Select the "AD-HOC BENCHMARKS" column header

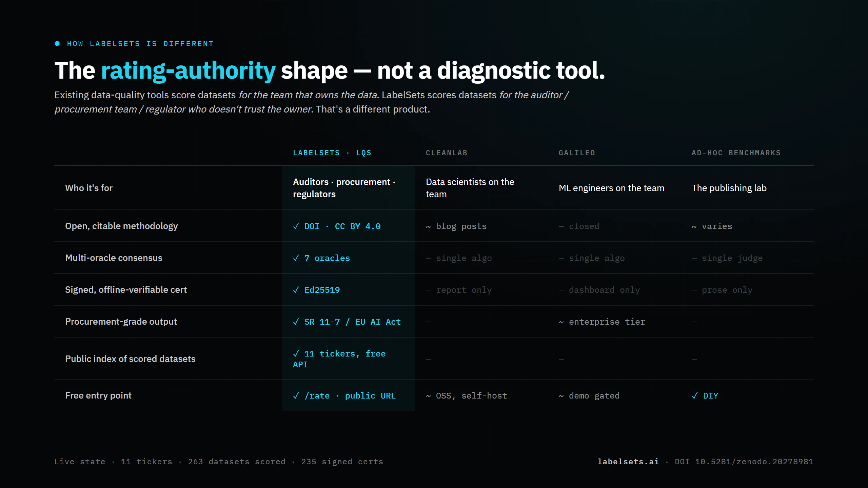click(x=736, y=153)
